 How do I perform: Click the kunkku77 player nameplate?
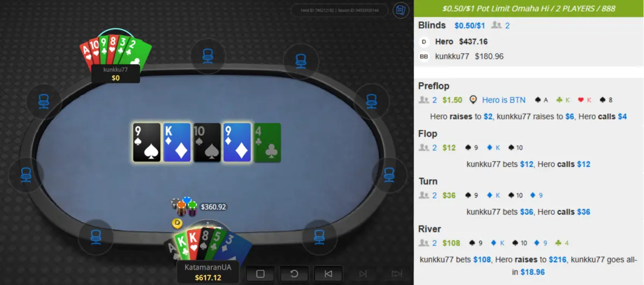[115, 74]
